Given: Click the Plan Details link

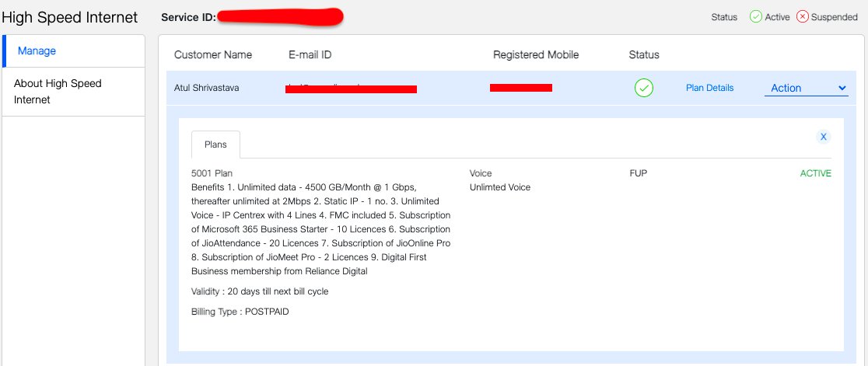Looking at the screenshot, I should [x=709, y=88].
